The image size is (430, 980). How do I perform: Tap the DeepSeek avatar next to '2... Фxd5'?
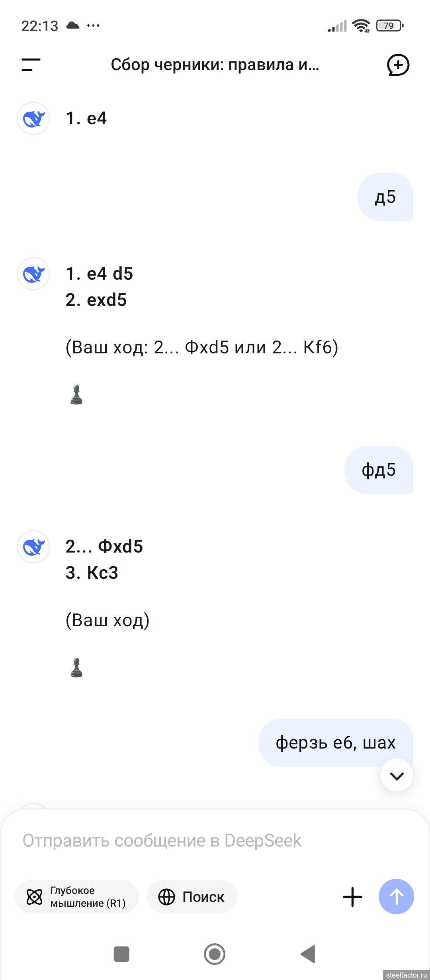(33, 547)
